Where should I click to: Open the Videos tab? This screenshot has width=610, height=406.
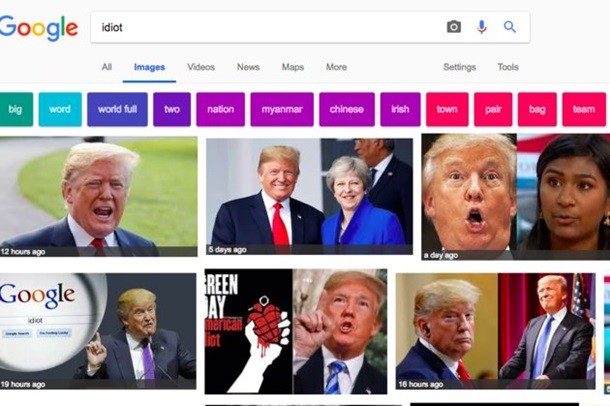[201, 67]
